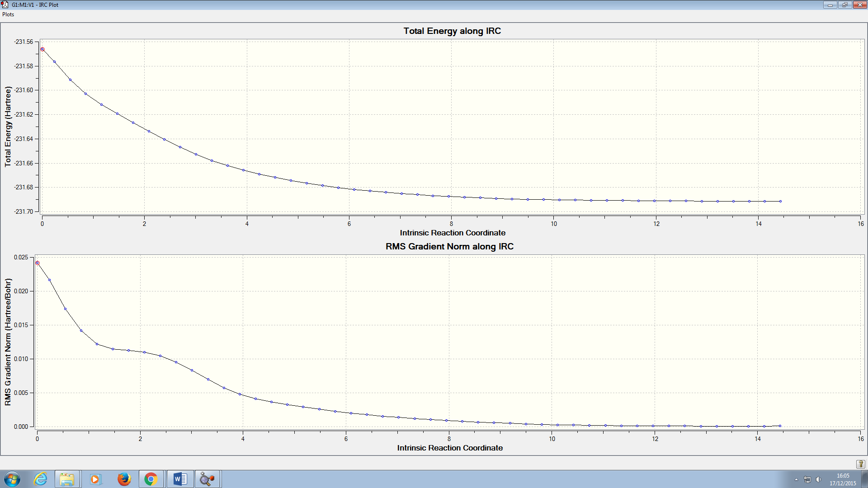
Task: Click the -231.62 energy axis tick label
Action: point(24,114)
